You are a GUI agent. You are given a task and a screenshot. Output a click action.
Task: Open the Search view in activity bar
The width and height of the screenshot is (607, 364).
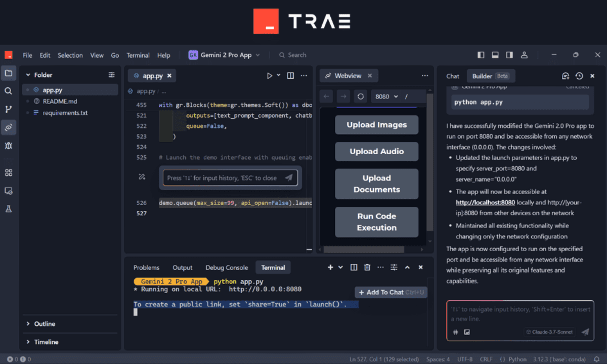[x=8, y=91]
